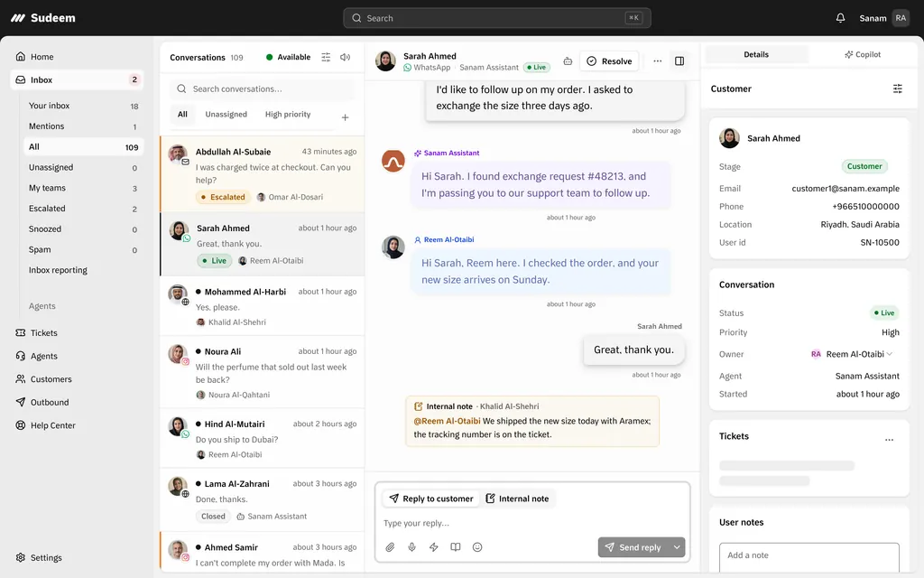Open Ahmed Samir conversation

(x=263, y=552)
